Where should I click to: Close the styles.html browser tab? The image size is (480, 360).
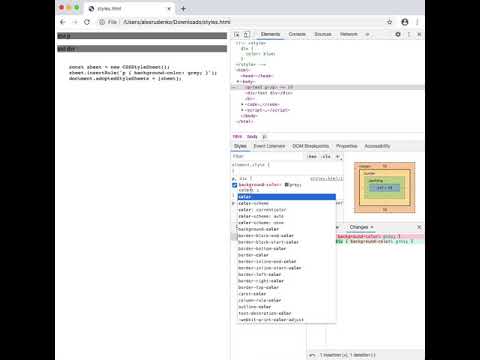point(169,9)
